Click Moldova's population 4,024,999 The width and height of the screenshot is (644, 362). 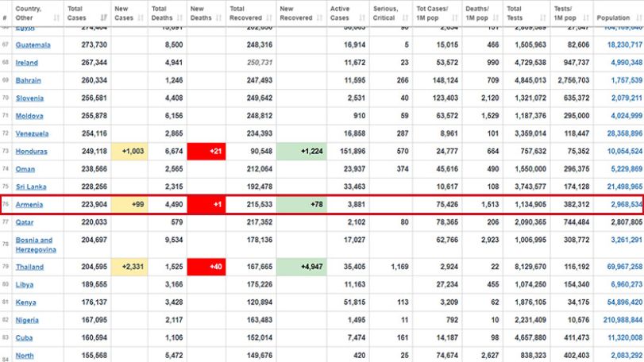tap(627, 115)
